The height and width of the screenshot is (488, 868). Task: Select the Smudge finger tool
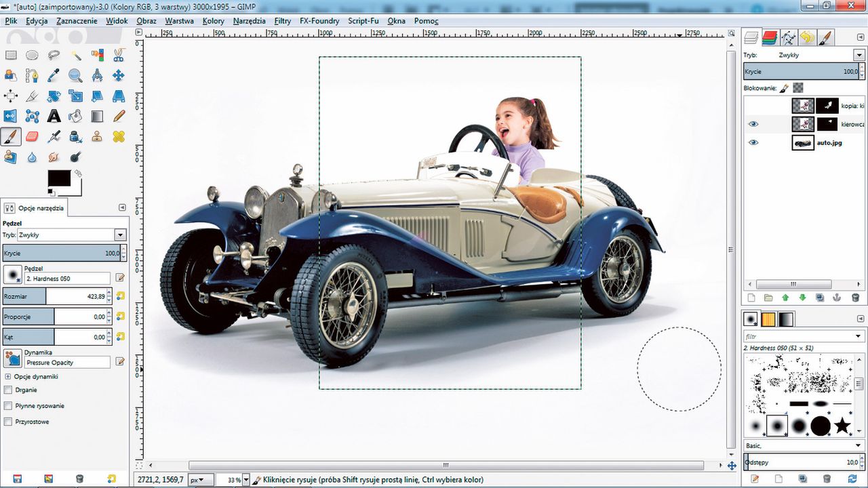[x=54, y=157]
